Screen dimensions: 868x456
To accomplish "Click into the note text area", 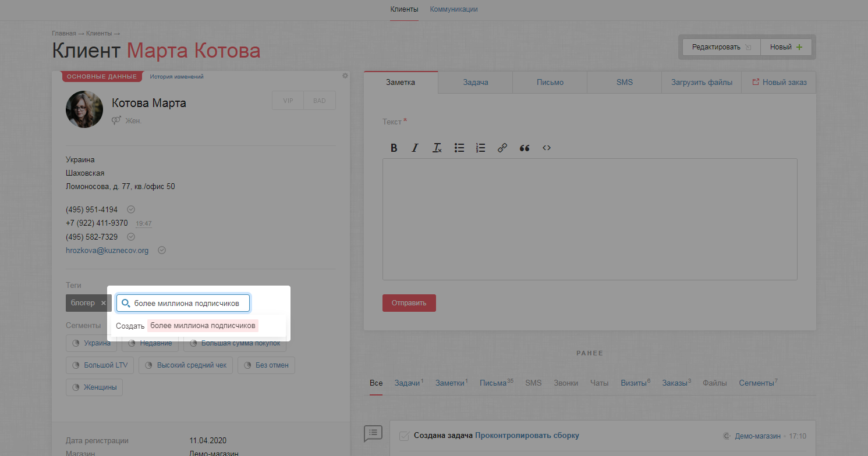I will tap(590, 219).
